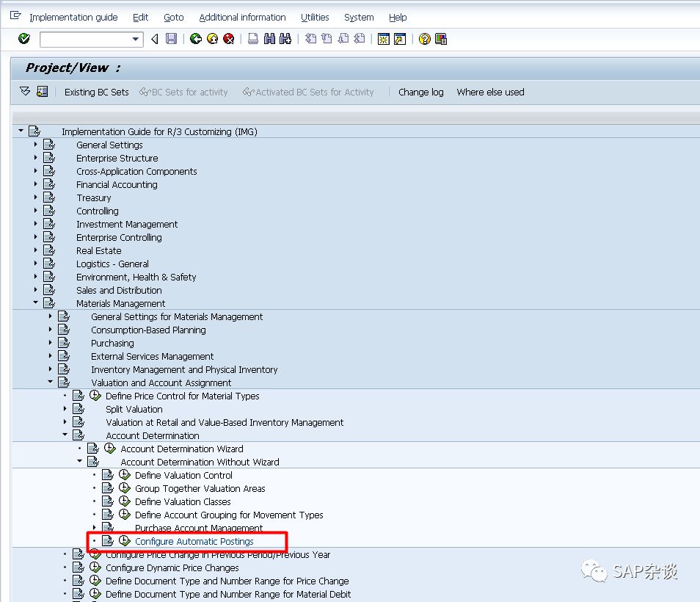Viewport: 700px width, 602px height.
Task: Click the Save diskette icon
Action: click(x=172, y=39)
